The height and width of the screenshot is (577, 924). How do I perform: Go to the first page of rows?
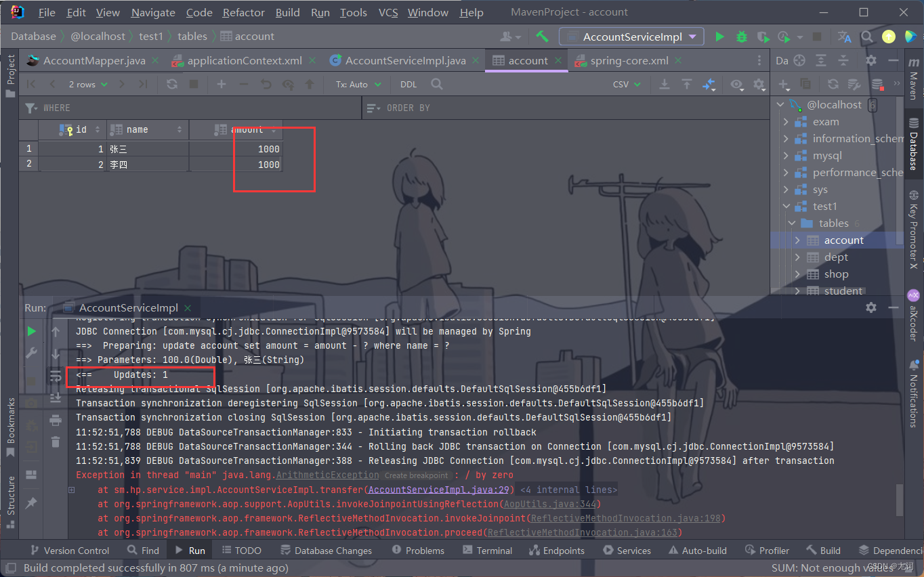click(31, 84)
